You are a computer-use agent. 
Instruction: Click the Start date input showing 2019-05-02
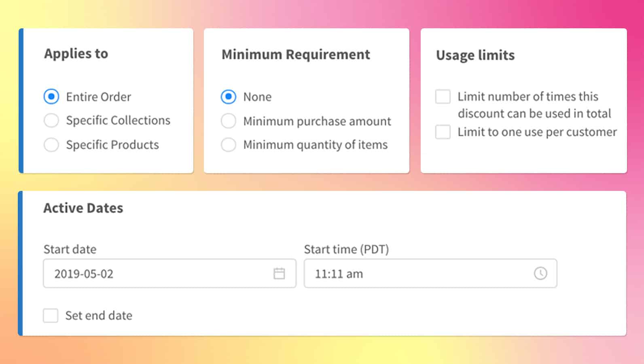tap(162, 273)
